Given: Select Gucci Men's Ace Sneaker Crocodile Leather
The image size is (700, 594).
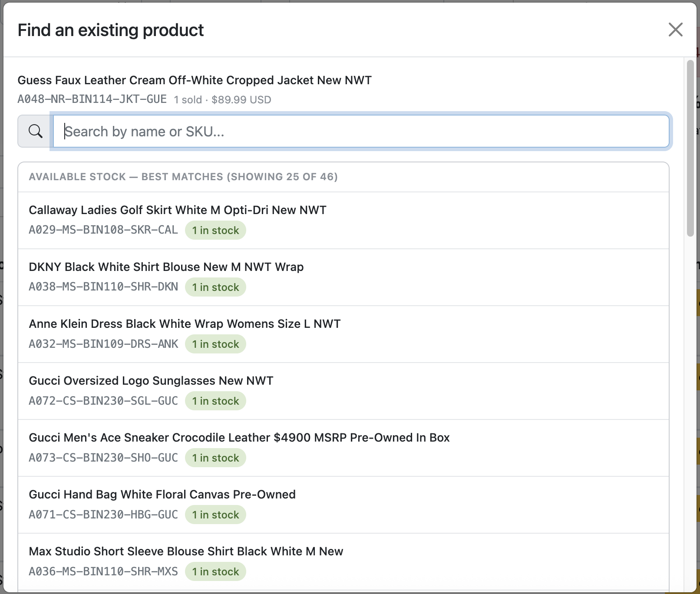Looking at the screenshot, I should pyautogui.click(x=343, y=448).
